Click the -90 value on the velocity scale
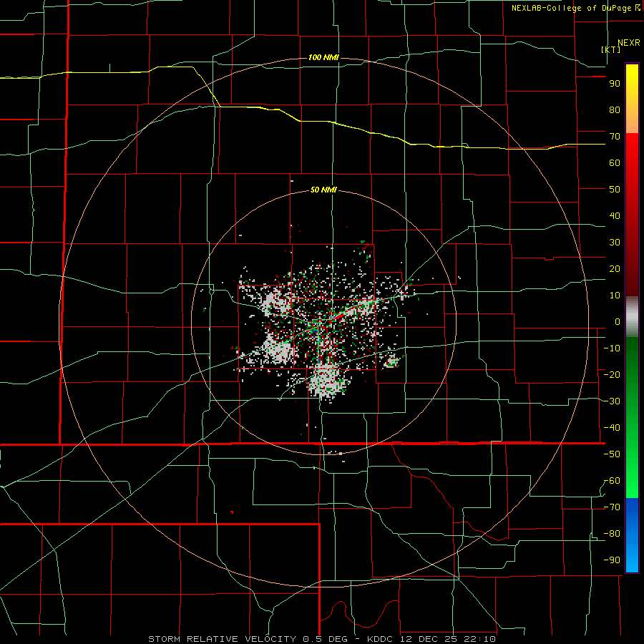This screenshot has height=644, width=644. coord(612,560)
